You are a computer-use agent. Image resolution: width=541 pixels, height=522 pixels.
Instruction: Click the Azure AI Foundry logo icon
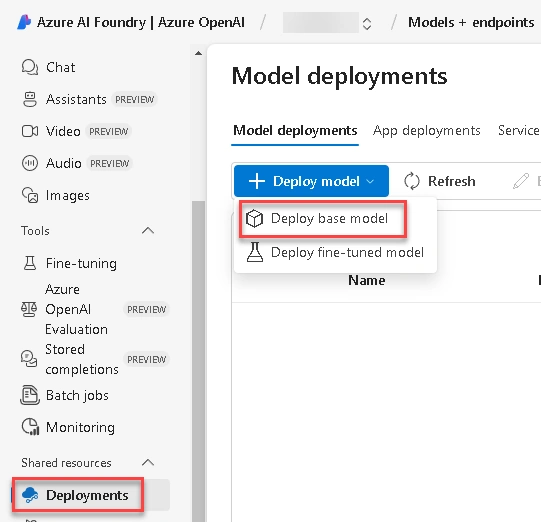[x=24, y=22]
